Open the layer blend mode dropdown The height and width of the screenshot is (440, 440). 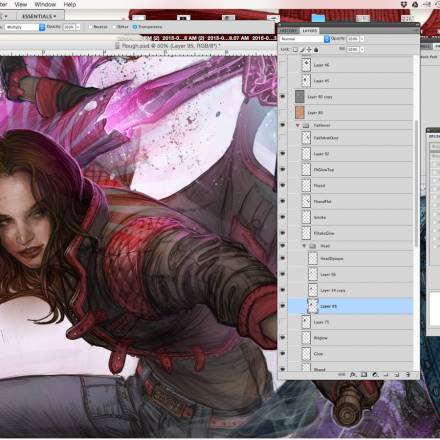click(x=305, y=39)
